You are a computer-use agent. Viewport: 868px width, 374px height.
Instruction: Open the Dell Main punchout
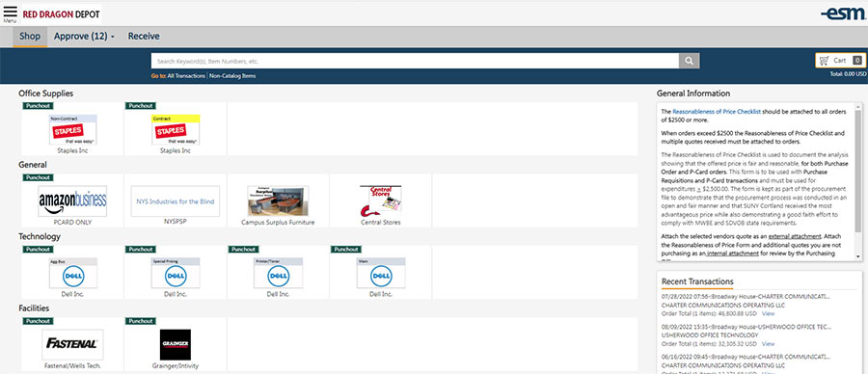pos(380,273)
